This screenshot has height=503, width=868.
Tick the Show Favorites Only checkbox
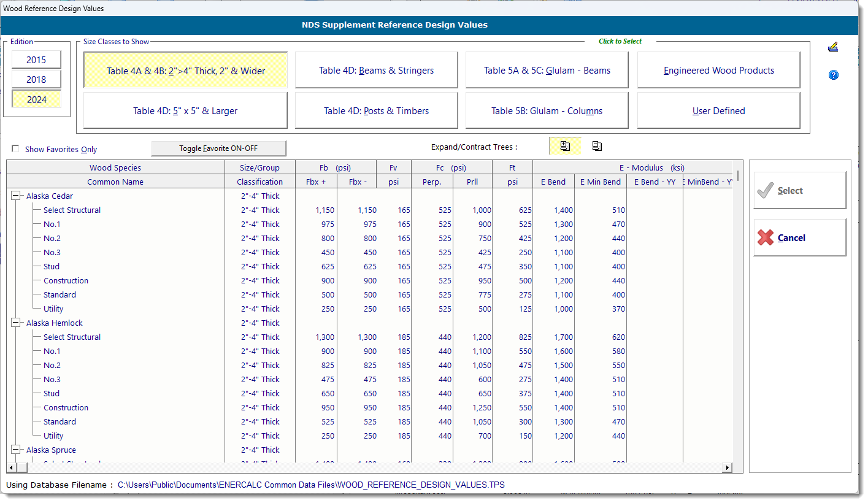(15, 149)
